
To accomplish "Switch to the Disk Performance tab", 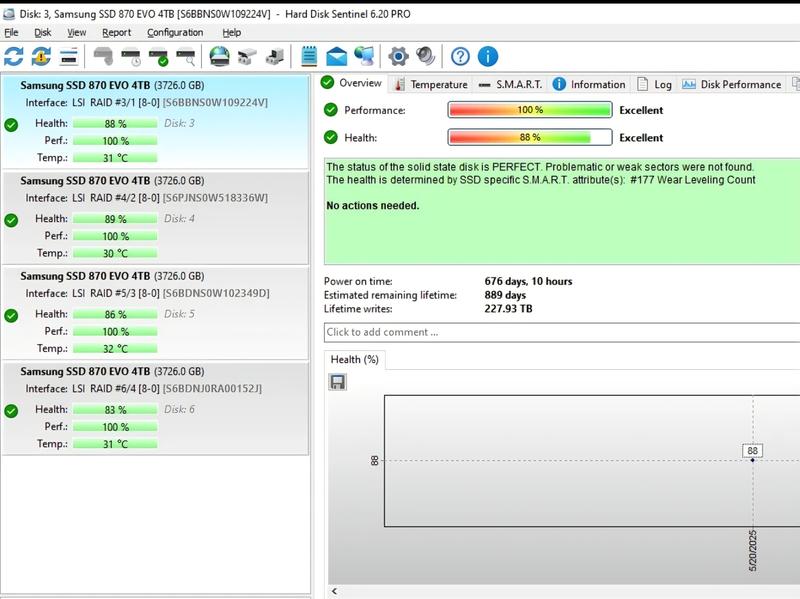I will [732, 84].
